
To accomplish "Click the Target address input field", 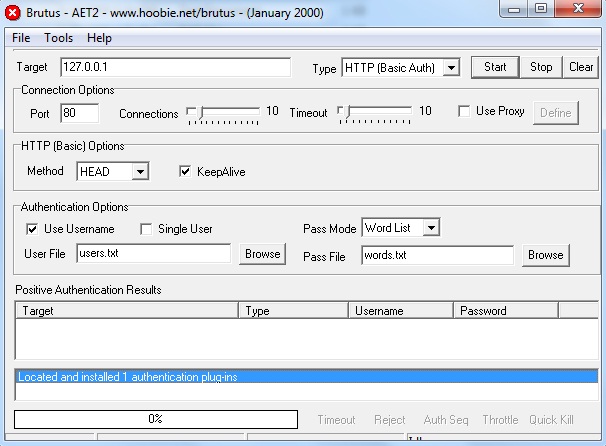I will pyautogui.click(x=175, y=67).
